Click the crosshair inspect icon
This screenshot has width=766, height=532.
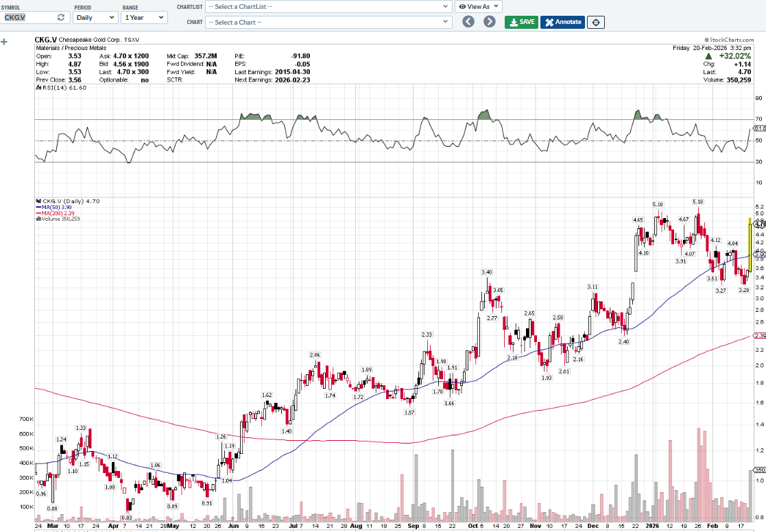point(596,22)
